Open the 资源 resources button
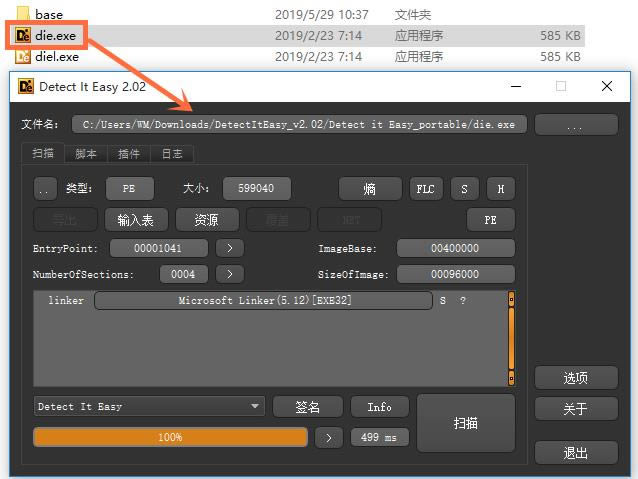Screen dimensions: 638x479 [207, 220]
